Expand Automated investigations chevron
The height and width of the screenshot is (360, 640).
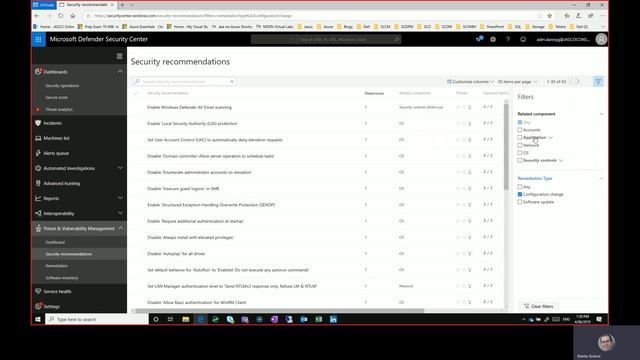(x=120, y=168)
